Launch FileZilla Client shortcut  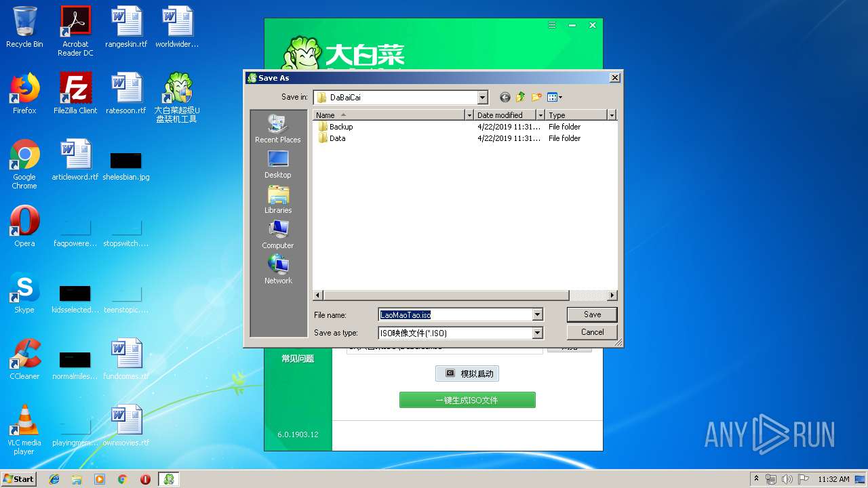pyautogui.click(x=75, y=94)
